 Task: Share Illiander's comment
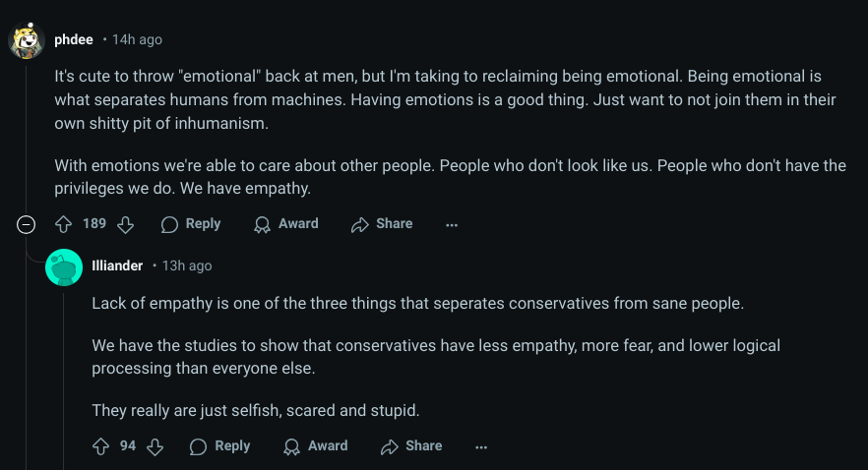411,446
